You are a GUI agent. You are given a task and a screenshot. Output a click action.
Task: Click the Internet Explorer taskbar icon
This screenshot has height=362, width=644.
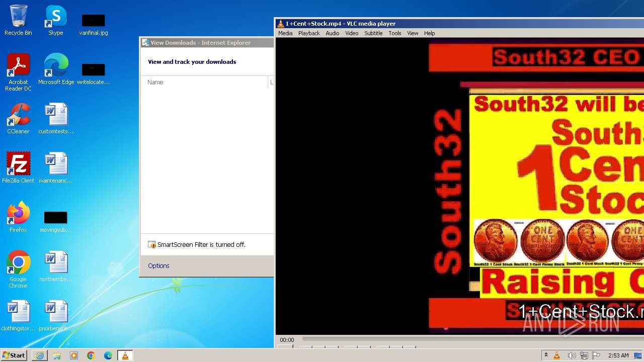pos(40,355)
